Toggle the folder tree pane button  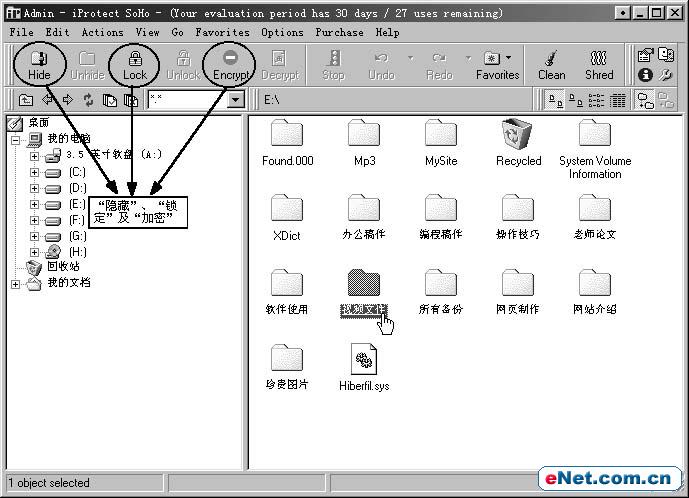coord(645,100)
